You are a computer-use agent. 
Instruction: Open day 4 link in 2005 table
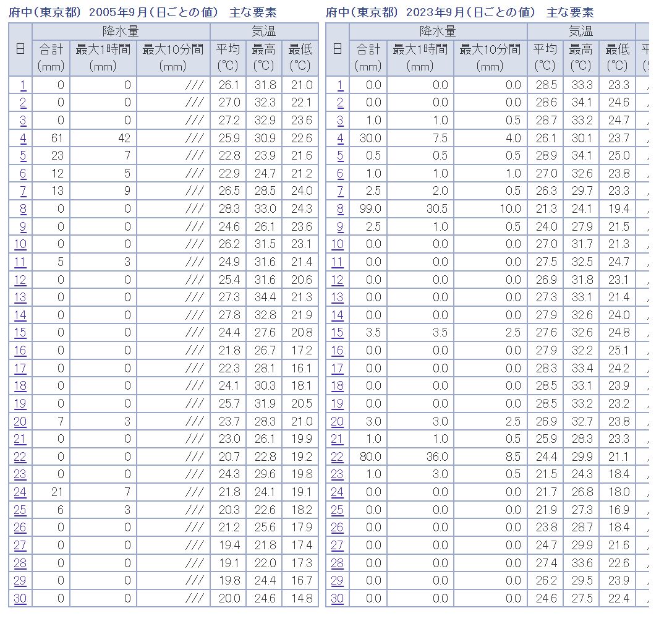click(x=23, y=138)
